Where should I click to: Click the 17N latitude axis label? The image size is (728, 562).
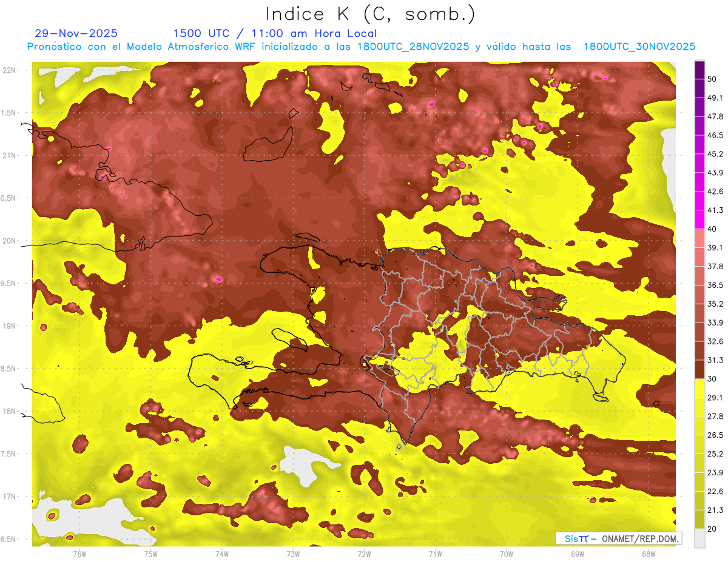point(9,497)
